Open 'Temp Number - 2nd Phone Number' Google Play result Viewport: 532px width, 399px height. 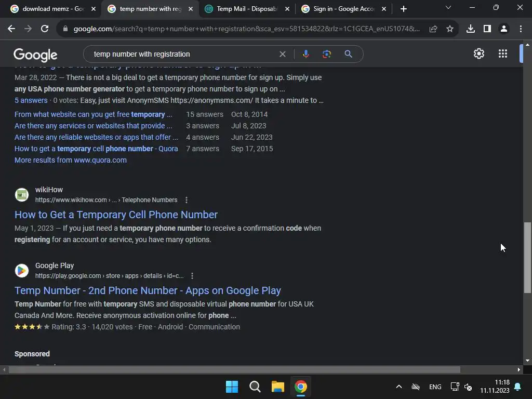pos(148,290)
